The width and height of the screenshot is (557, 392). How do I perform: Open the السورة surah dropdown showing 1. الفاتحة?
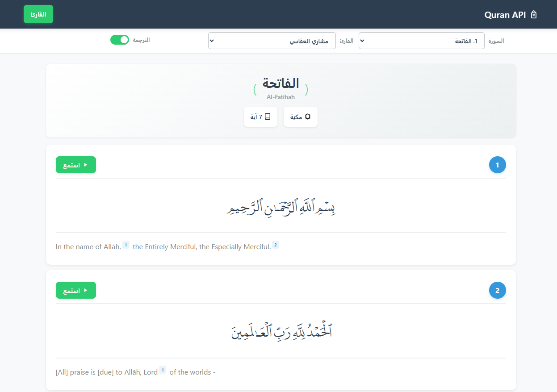pos(421,41)
